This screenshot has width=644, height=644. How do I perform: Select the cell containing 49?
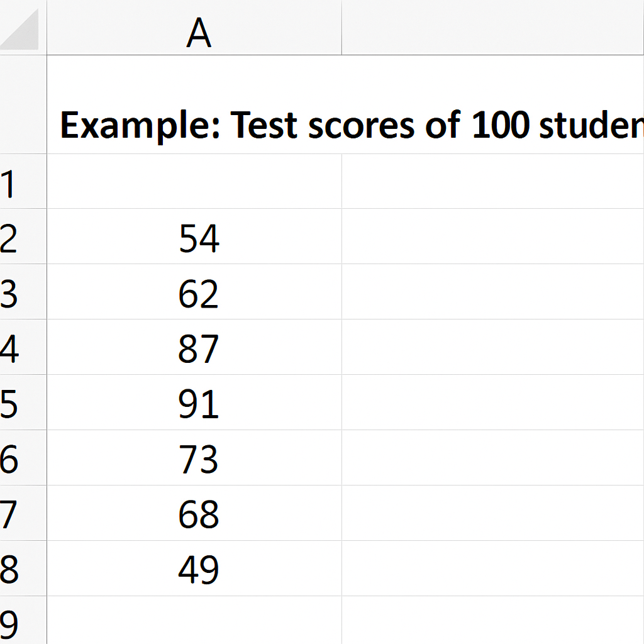coord(197,570)
